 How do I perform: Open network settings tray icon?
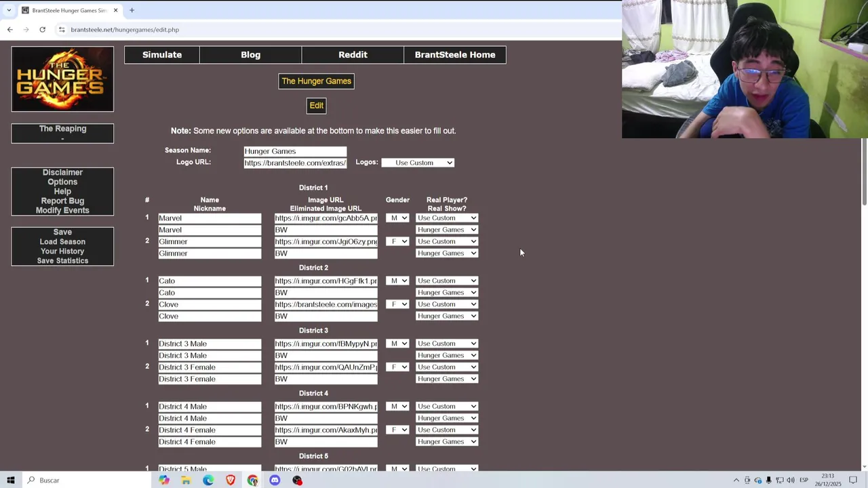click(780, 480)
